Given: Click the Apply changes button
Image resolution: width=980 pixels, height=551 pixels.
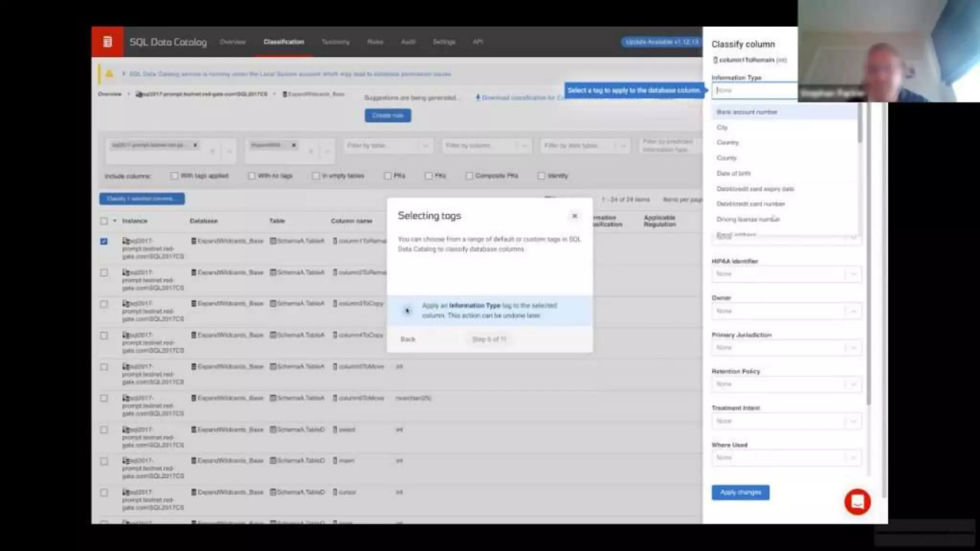Looking at the screenshot, I should (x=740, y=492).
